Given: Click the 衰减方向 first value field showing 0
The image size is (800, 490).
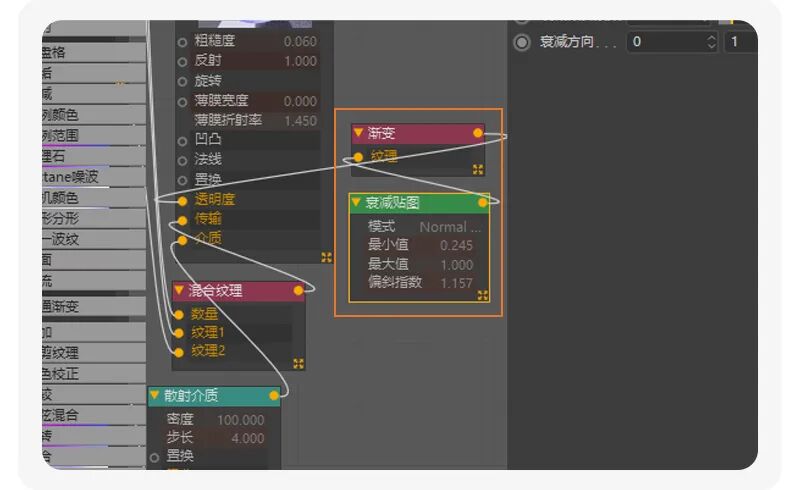Looking at the screenshot, I should click(x=672, y=41).
